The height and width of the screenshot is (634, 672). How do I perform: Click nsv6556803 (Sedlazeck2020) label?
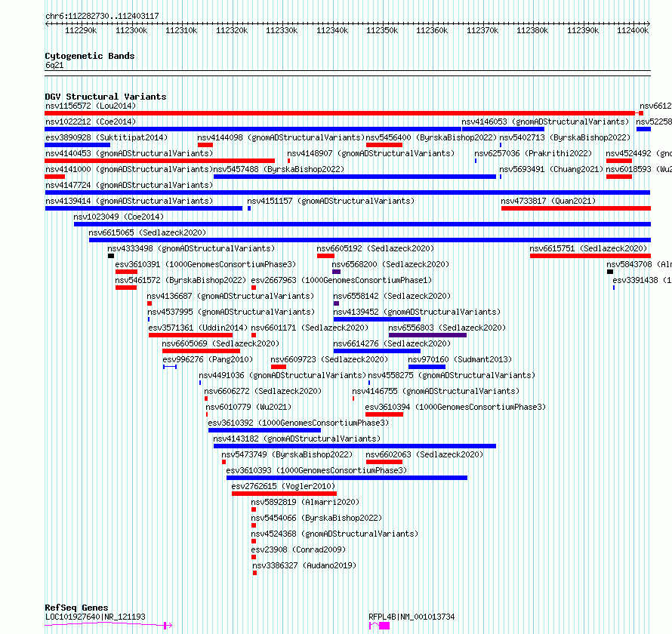coord(447,328)
